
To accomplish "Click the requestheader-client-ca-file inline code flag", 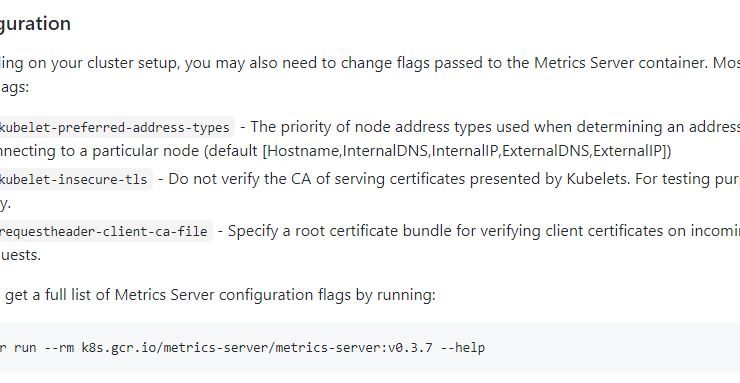I will click(105, 232).
